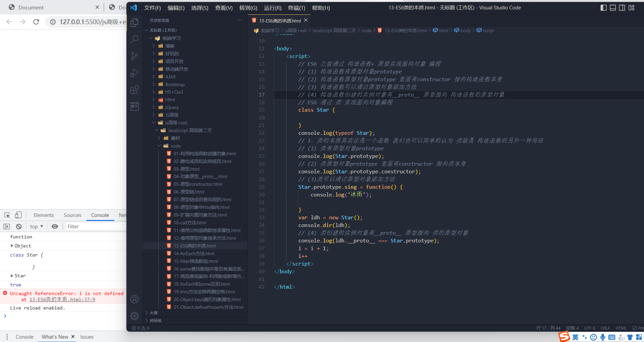Go back in the browser
644x342 pixels.
(x=9, y=22)
